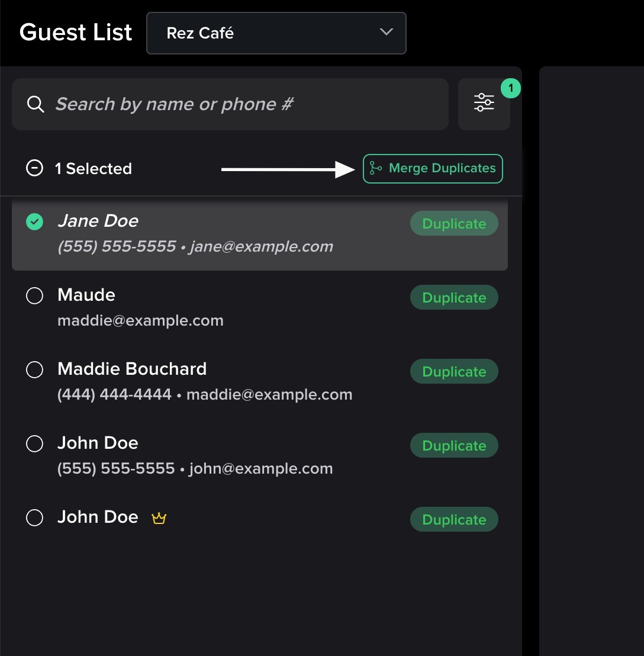Click the Merge Duplicates button
This screenshot has width=644, height=656.
[433, 169]
